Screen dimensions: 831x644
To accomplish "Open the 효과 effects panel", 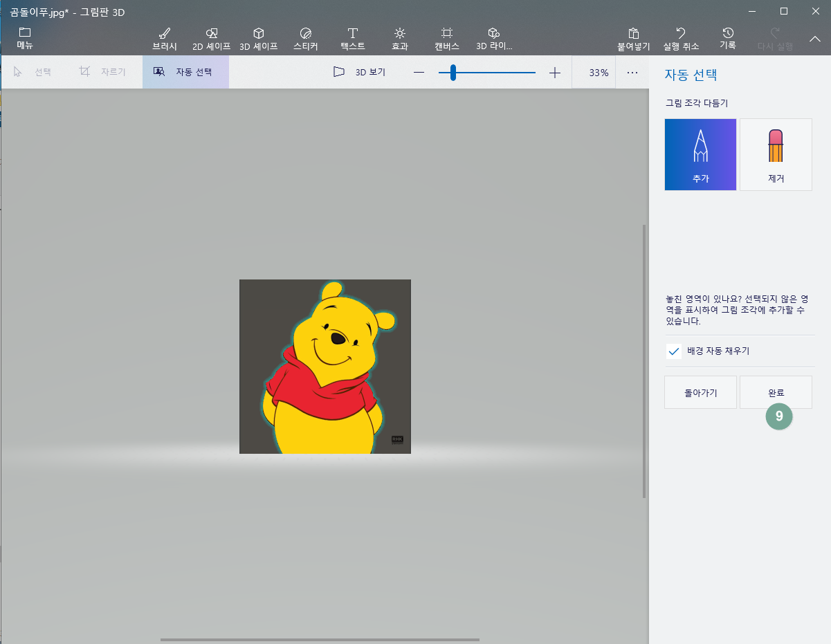I will tap(400, 39).
